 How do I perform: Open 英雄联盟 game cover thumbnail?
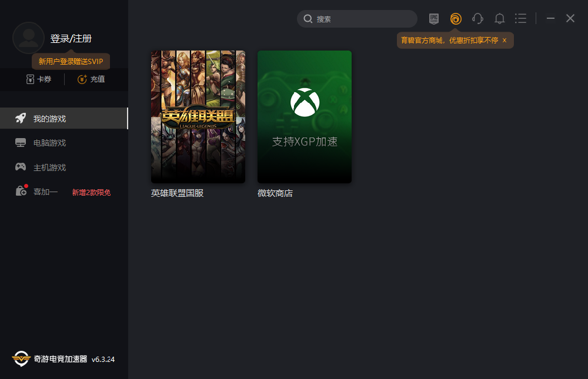[x=198, y=117]
